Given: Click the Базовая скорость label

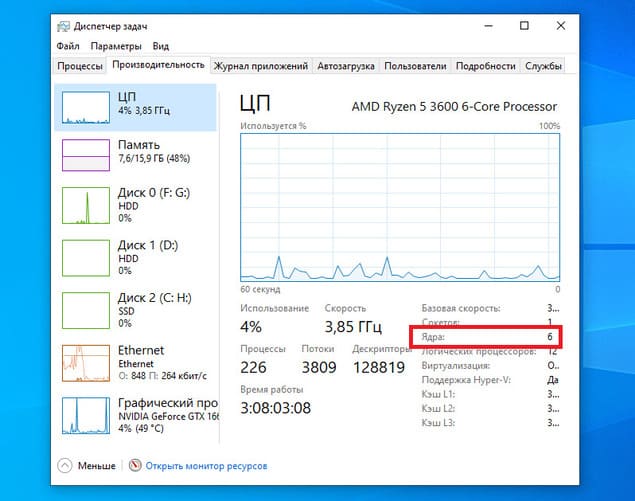Looking at the screenshot, I should tap(461, 308).
